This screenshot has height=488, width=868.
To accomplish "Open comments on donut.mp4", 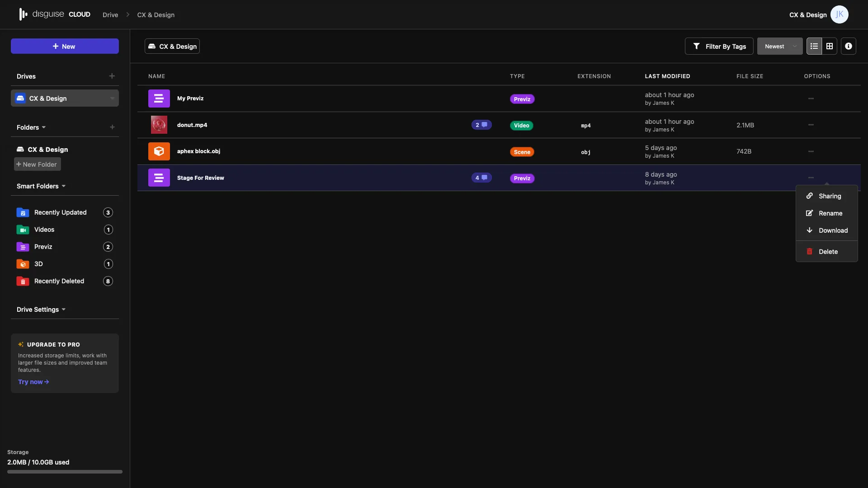I will tap(481, 124).
